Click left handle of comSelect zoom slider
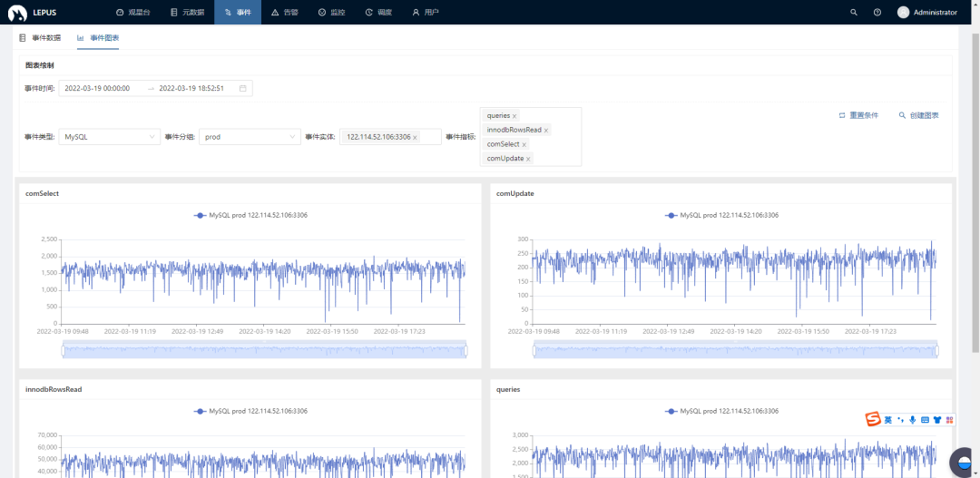Viewport: 980px width, 478px height. (64, 351)
